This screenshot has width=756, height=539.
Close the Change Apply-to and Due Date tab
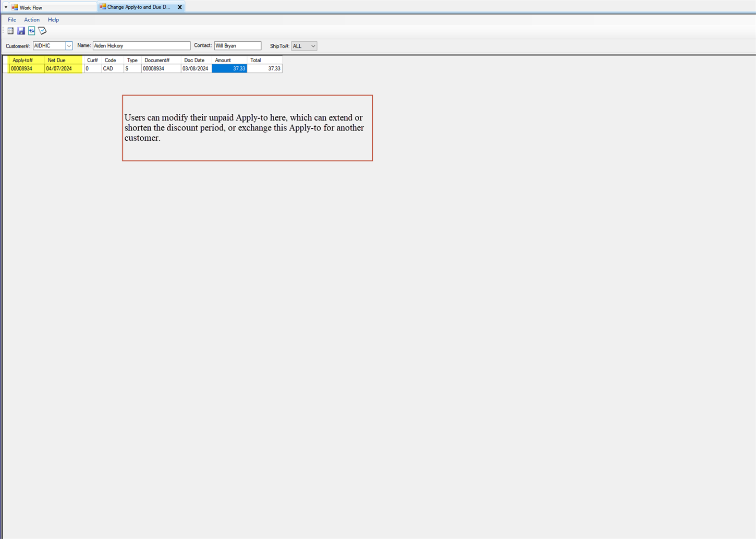pyautogui.click(x=180, y=7)
